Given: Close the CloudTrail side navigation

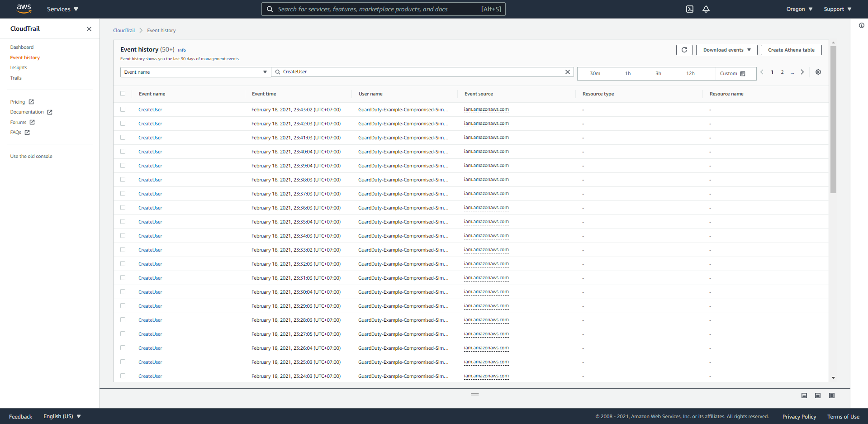Looking at the screenshot, I should coord(89,29).
